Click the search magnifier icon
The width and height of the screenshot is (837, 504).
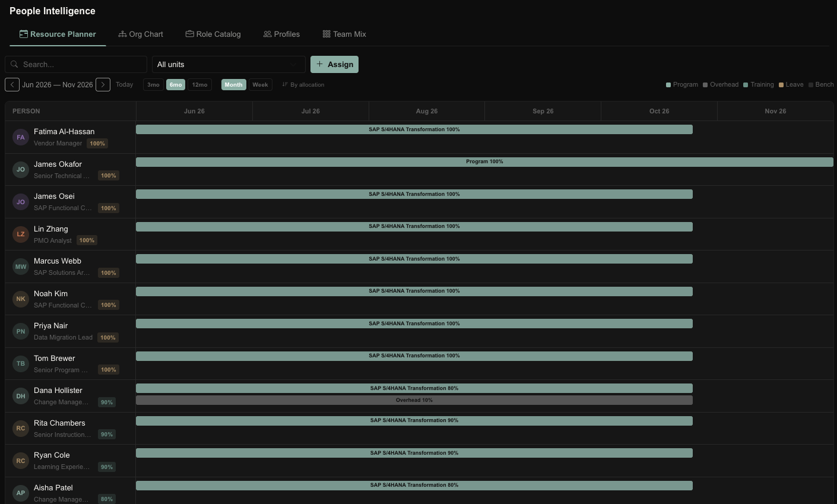point(15,64)
